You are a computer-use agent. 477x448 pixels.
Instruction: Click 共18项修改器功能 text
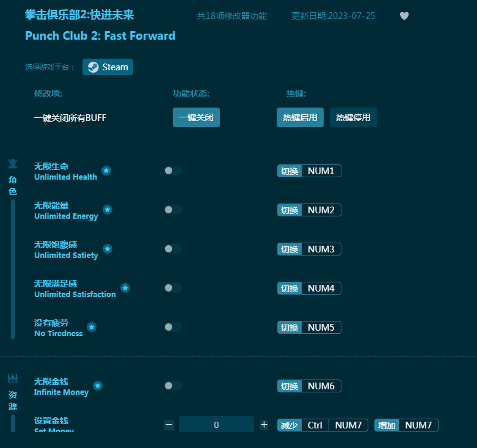point(232,16)
